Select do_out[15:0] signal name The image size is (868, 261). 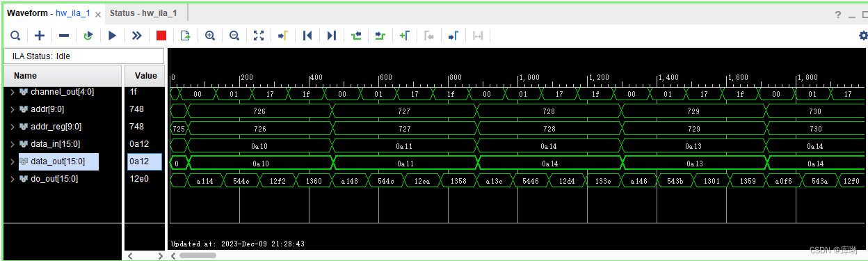tap(54, 179)
